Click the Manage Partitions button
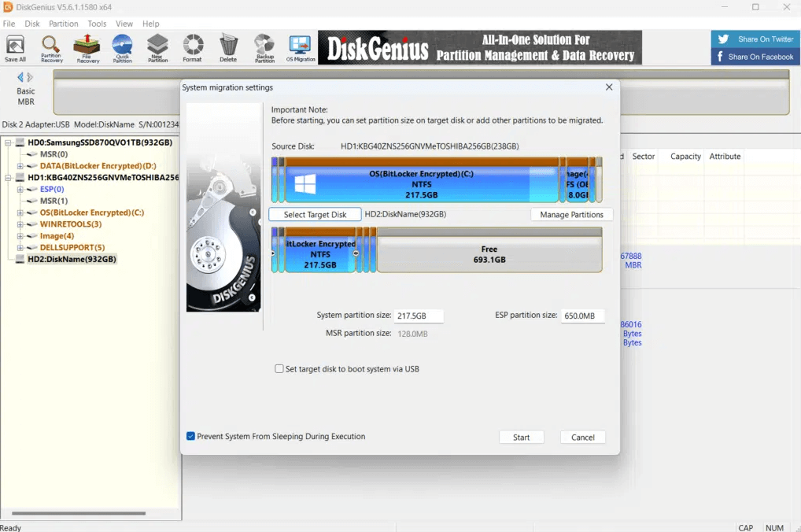Screen dimensions: 801x532 click(571, 215)
